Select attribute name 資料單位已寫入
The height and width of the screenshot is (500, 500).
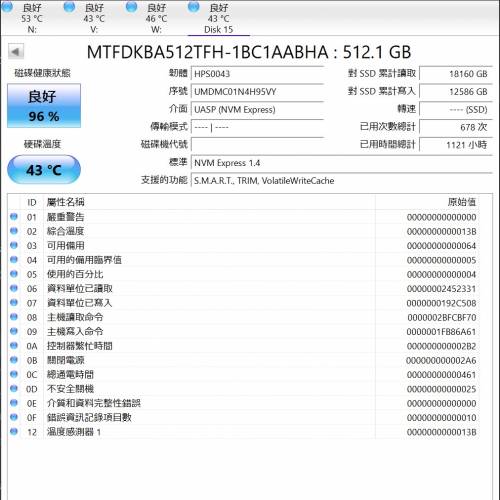click(x=79, y=303)
